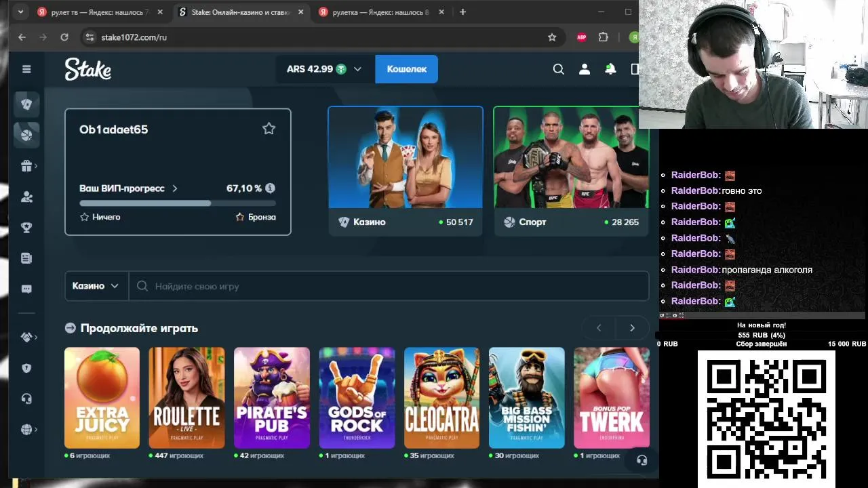
Task: Click the search magnifier in Stake header
Action: [x=559, y=69]
